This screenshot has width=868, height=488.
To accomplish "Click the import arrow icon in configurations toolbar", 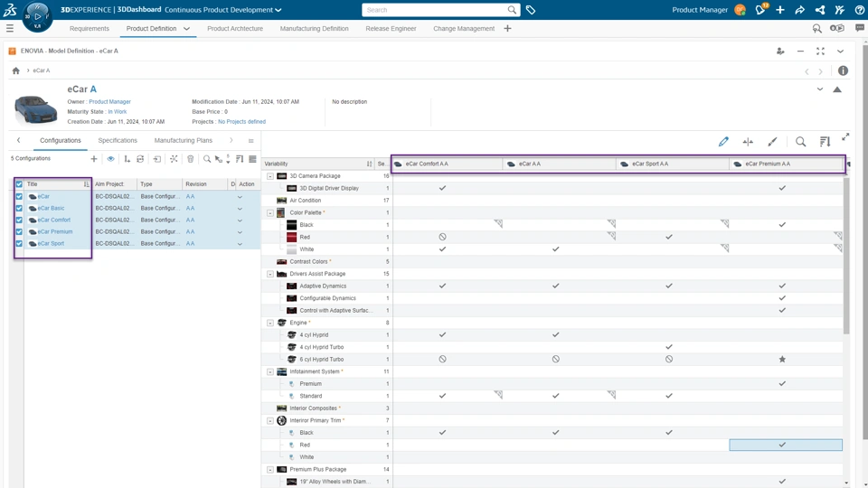I will coord(157,159).
